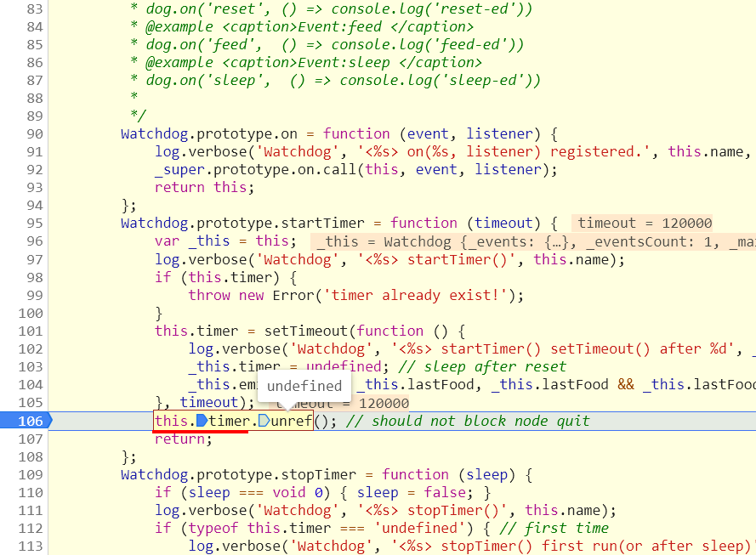756x555 pixels.
Task: Click the 'undefined' value tooltip
Action: click(x=304, y=386)
